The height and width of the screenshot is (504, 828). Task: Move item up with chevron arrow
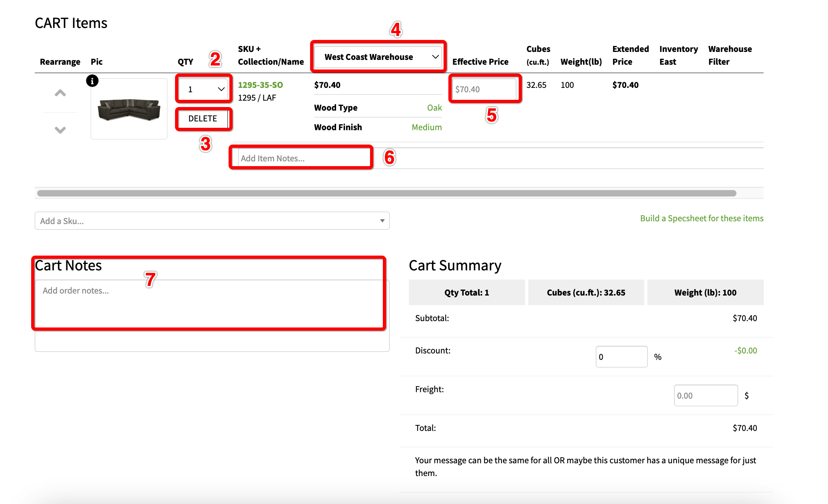(x=60, y=93)
